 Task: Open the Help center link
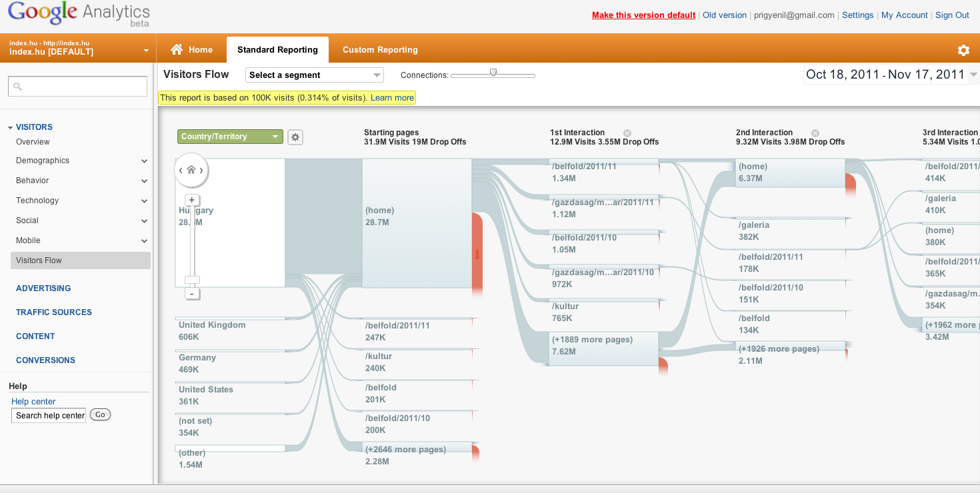pos(33,402)
